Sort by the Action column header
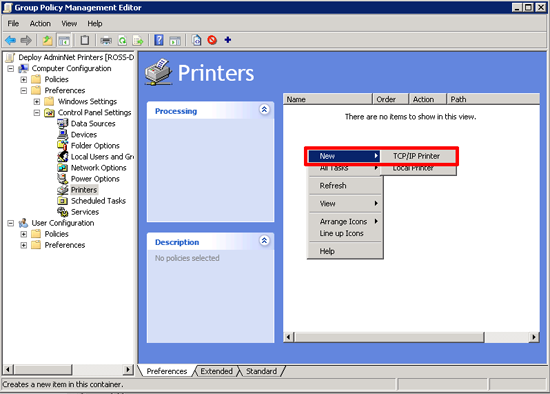Viewport: 550px width, 394px height. [428, 99]
